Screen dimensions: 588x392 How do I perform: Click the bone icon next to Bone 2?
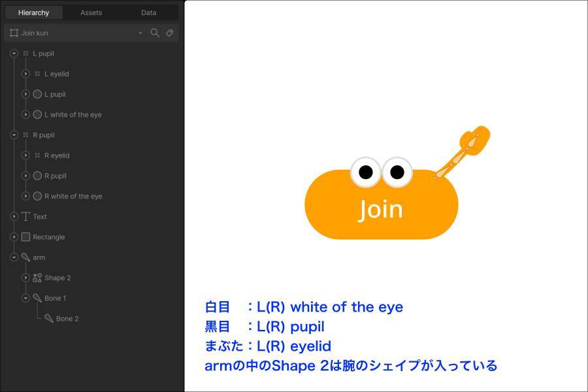48,318
